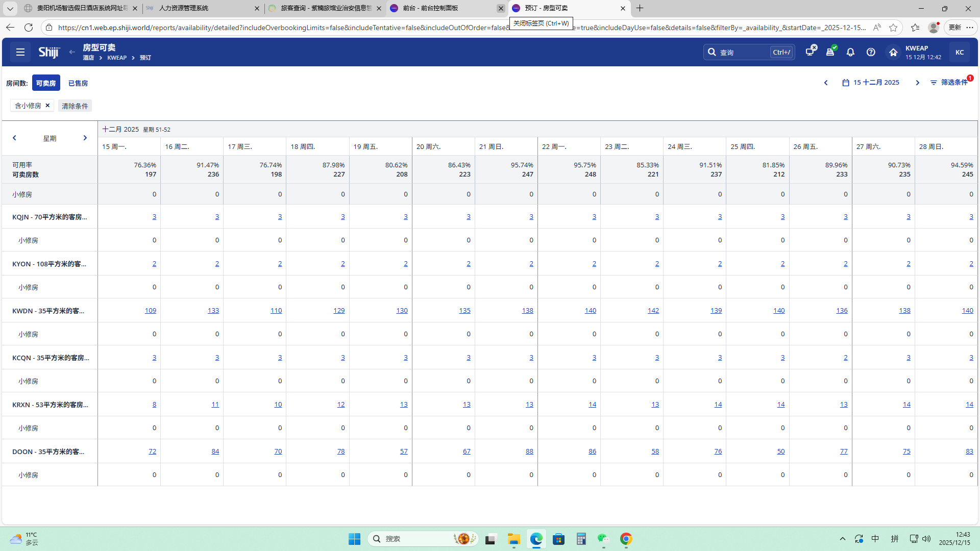The height and width of the screenshot is (551, 980).
Task: Open the 筛选条件 filter panel
Action: 949,83
